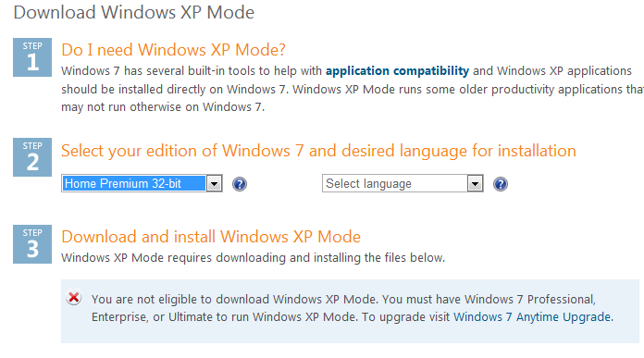Click the Step 2 badge
Screen dimensions: 644x358
point(32,157)
